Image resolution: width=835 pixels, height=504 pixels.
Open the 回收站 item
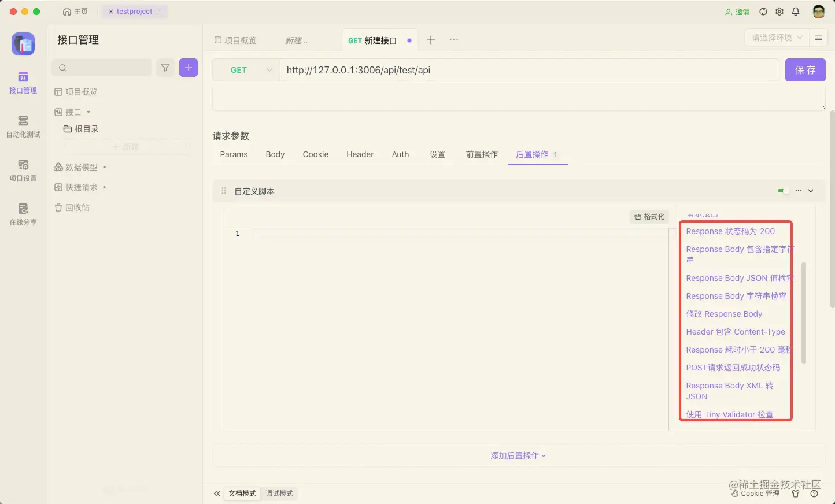pos(72,207)
